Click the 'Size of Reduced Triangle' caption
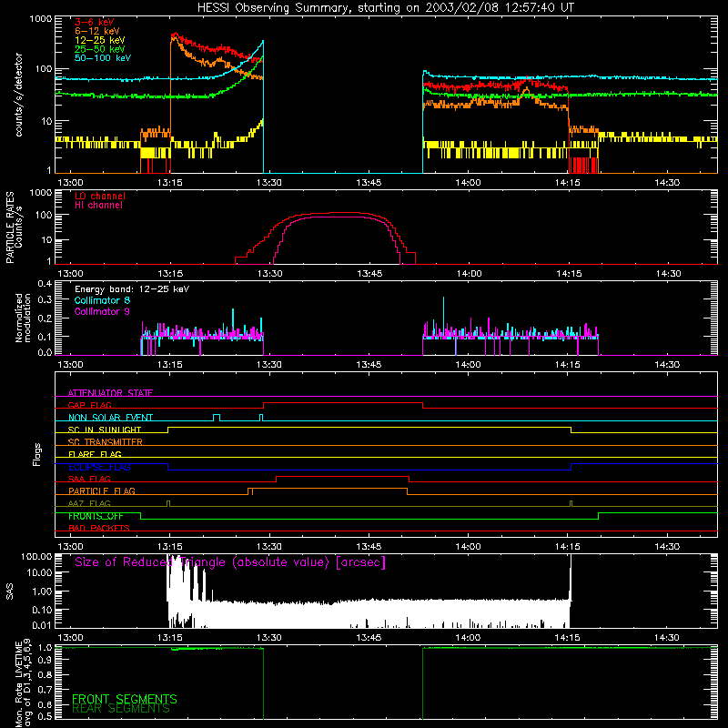 tap(230, 562)
